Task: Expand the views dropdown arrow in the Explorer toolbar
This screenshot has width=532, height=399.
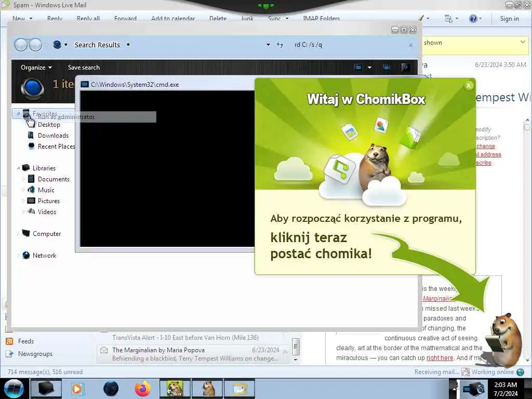Action: pyautogui.click(x=369, y=67)
